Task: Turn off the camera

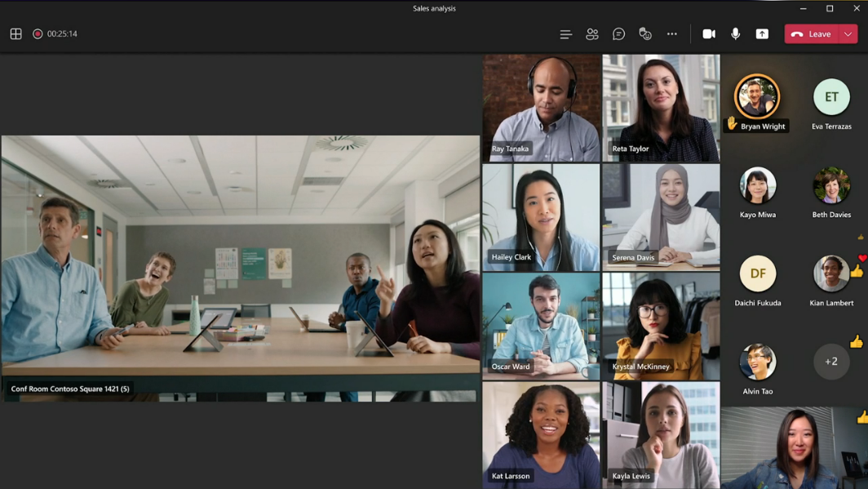Action: click(709, 34)
